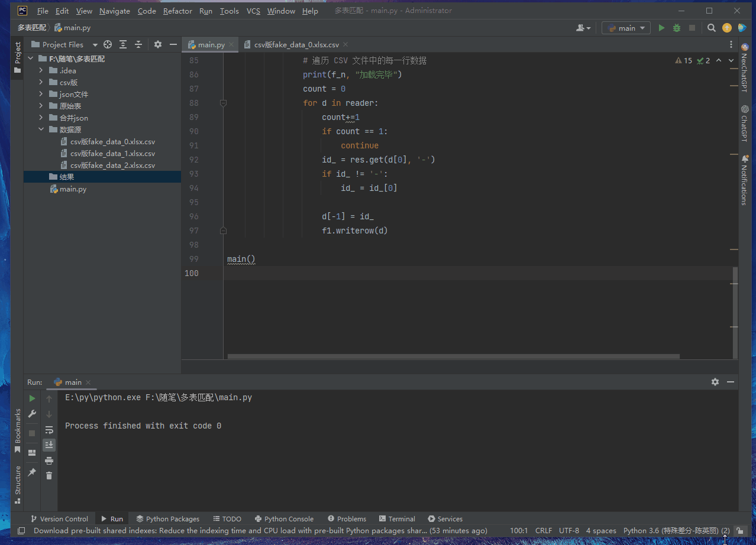Open the Python Packages tool window
The image size is (756, 545).
click(167, 519)
